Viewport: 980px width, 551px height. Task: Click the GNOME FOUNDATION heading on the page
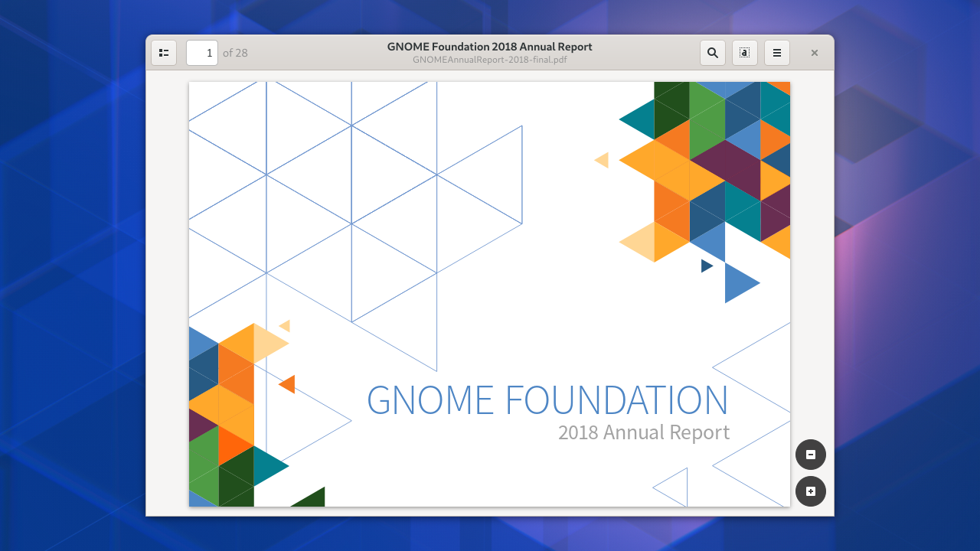(547, 400)
